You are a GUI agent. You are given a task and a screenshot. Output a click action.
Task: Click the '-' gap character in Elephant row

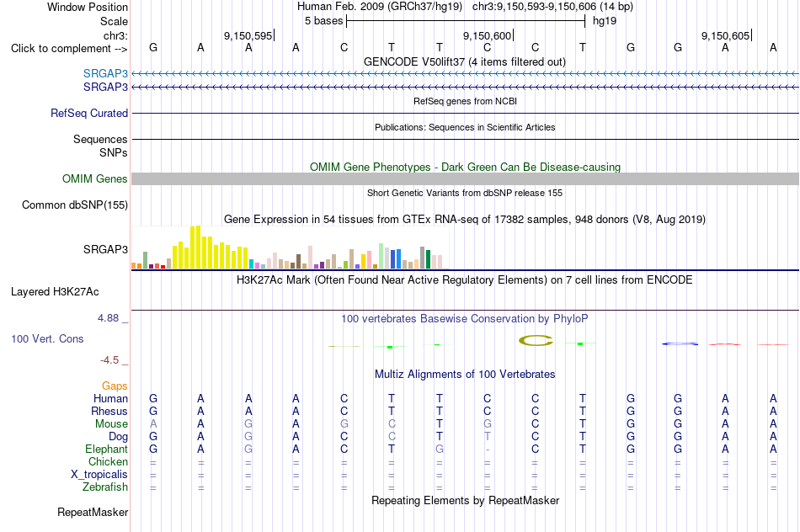pos(488,450)
